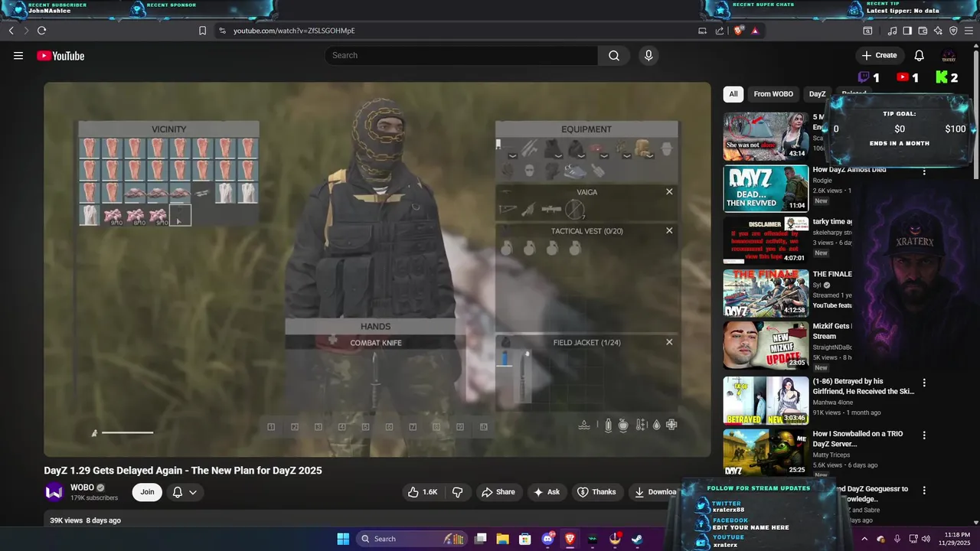
Task: Open the Brave Rewards triangle icon
Action: click(755, 31)
